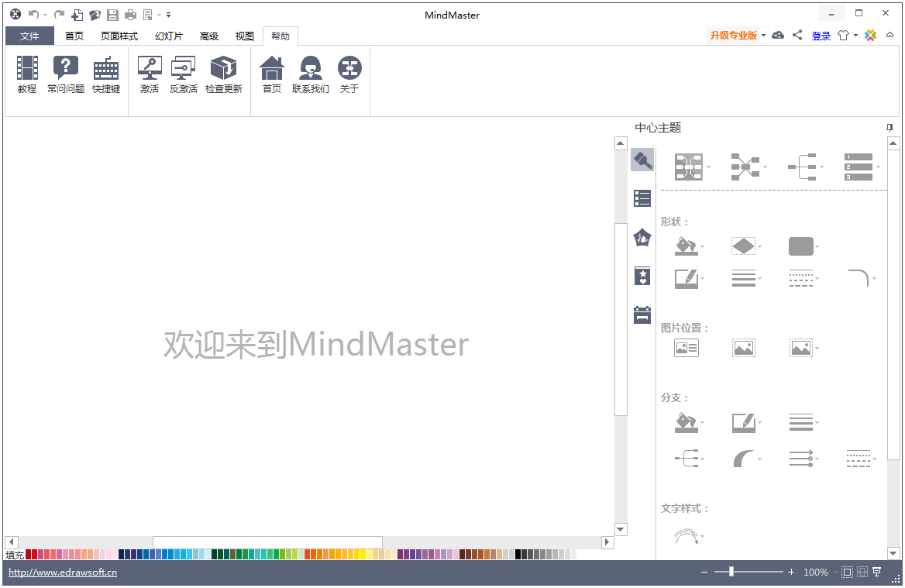The height and width of the screenshot is (588, 905).
Task: Click the 激活 activate icon
Action: (x=150, y=74)
